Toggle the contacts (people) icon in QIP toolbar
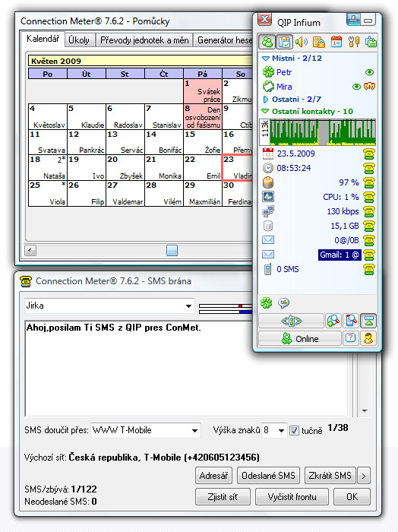The image size is (398, 532). click(267, 42)
